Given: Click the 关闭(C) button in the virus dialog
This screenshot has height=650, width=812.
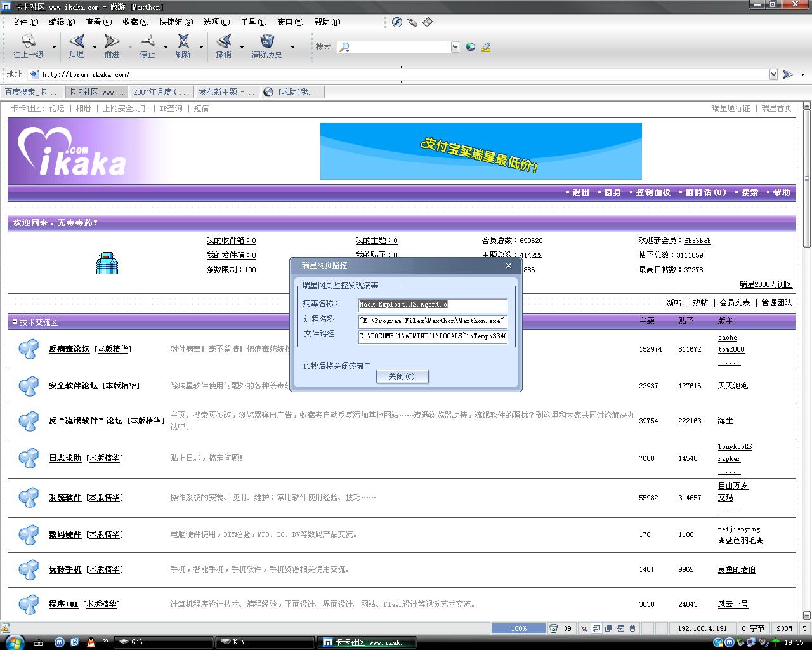Looking at the screenshot, I should pos(402,376).
